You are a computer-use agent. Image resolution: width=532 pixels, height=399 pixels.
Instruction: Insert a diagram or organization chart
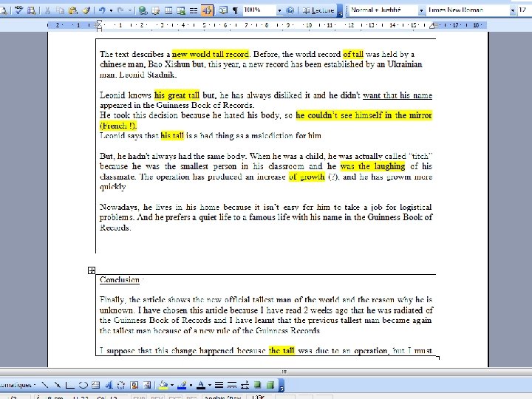tap(121, 385)
